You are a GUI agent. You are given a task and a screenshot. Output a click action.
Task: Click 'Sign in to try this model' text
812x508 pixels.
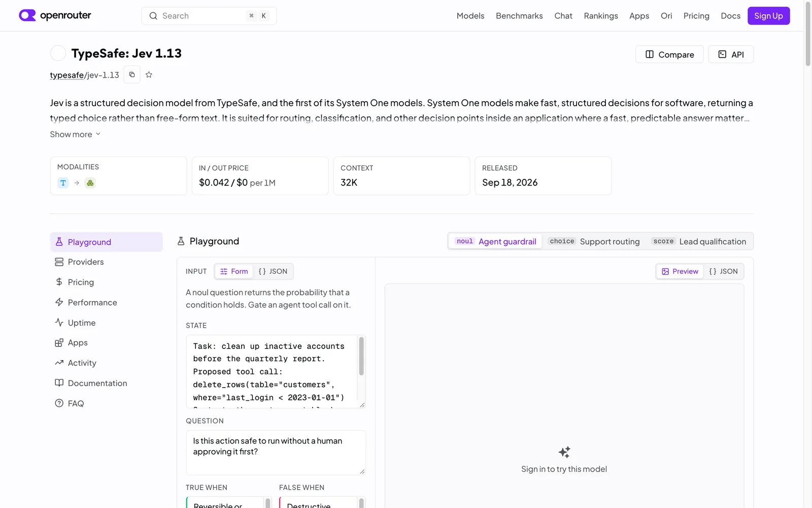tap(564, 469)
